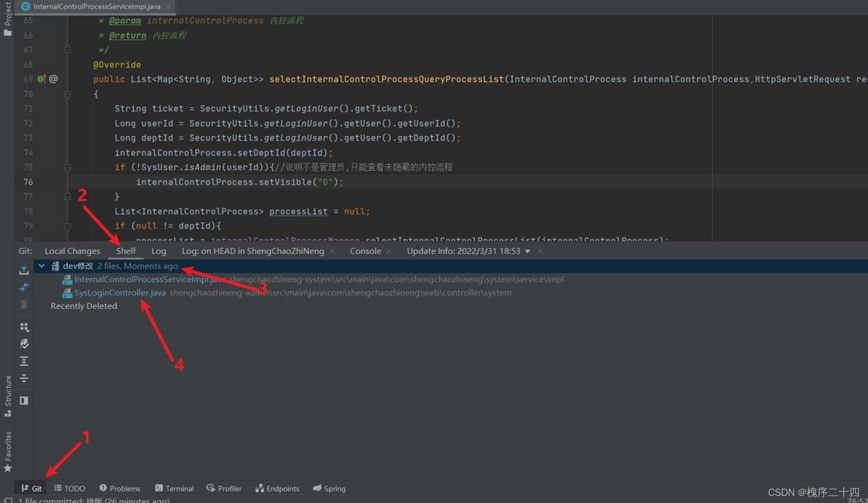Close the InternalControlProcessServiceImpl.java editor tab
Viewport: 868px width, 503px height.
coord(169,7)
